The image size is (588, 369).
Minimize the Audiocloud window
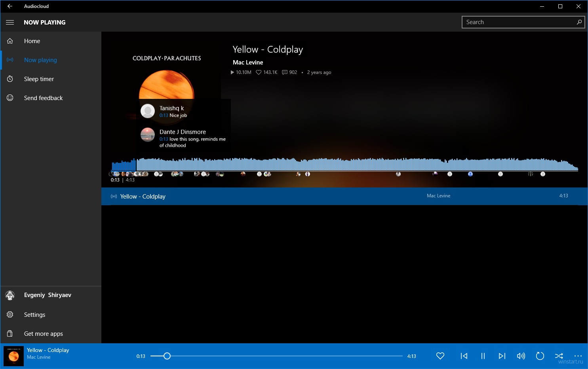tap(542, 6)
